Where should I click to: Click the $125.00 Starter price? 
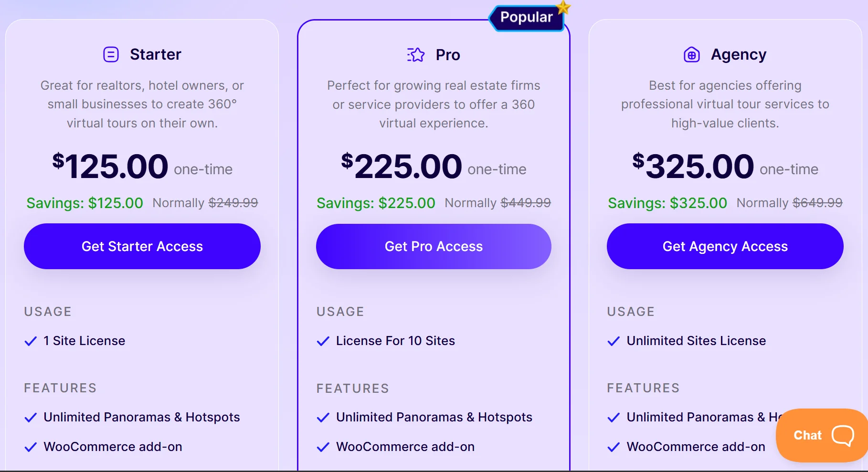(110, 167)
